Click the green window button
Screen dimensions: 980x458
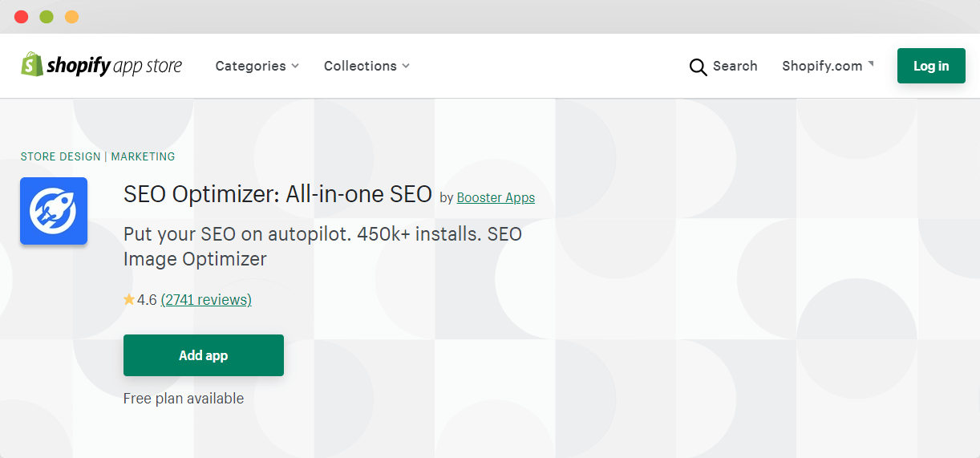(x=46, y=17)
